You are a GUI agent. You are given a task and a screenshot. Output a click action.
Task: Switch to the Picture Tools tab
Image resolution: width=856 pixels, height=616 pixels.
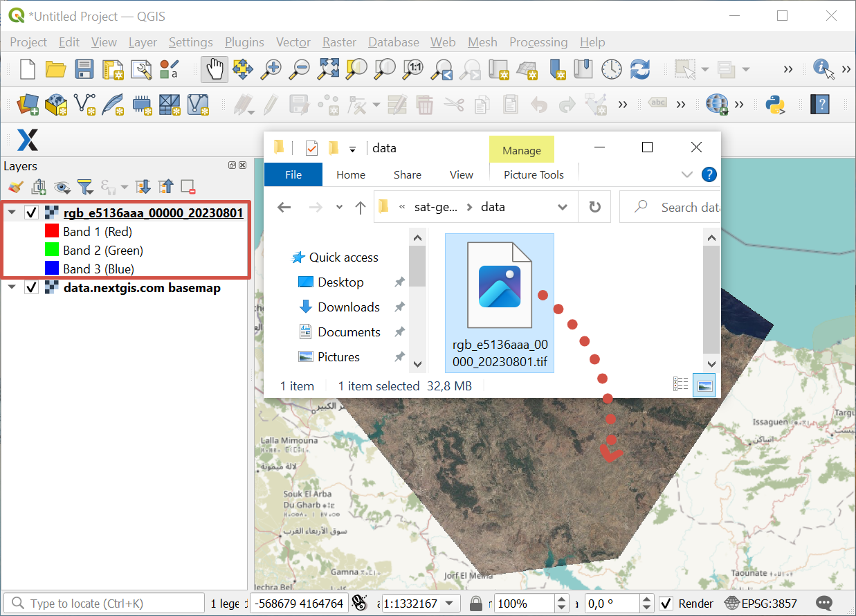[x=533, y=174]
